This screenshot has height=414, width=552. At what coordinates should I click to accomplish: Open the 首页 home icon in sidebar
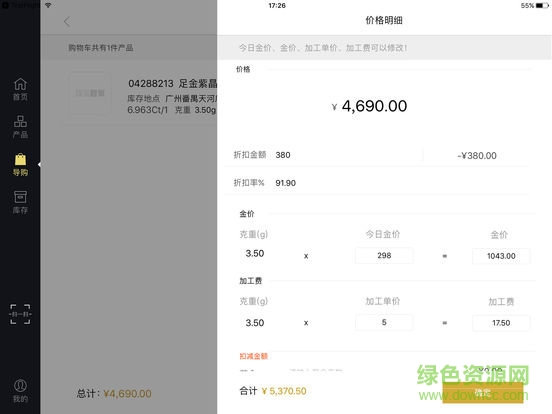(x=20, y=89)
